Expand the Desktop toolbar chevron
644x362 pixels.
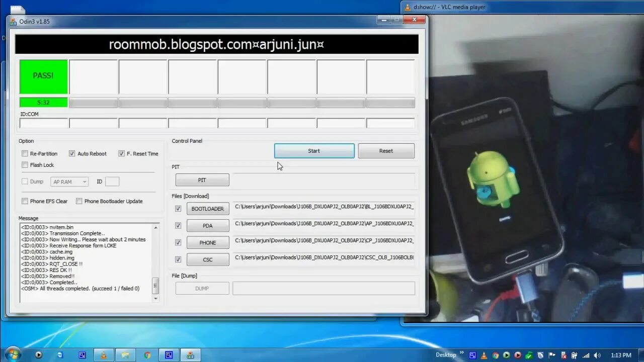(x=462, y=352)
